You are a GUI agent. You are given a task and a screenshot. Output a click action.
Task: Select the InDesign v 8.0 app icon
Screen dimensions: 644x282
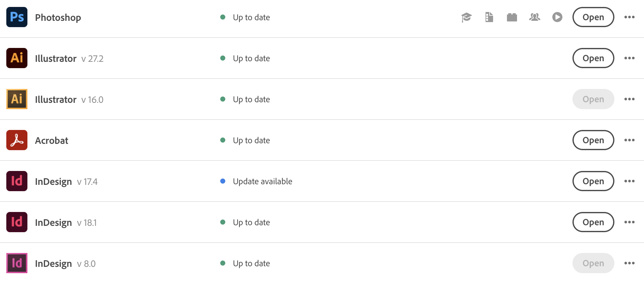point(17,263)
